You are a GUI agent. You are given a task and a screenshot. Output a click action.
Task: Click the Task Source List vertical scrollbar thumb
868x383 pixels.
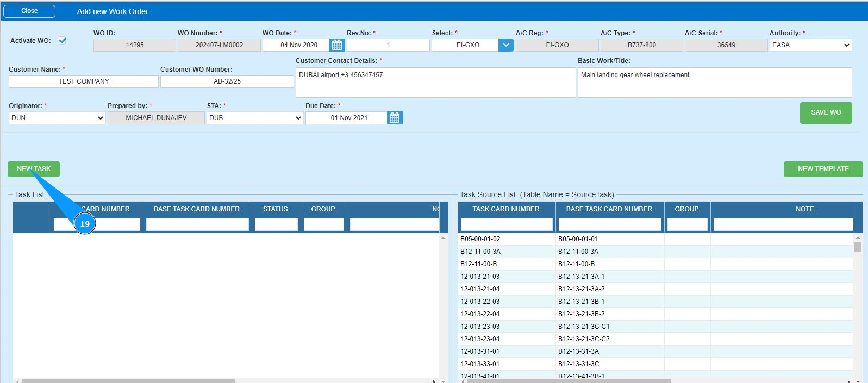pos(858,247)
